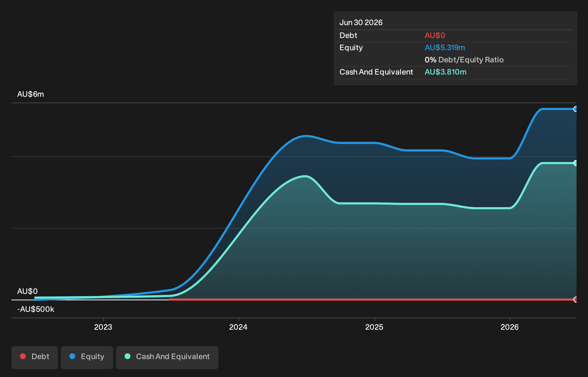Toggle the Cash And Equivalent legend series

[x=167, y=357]
